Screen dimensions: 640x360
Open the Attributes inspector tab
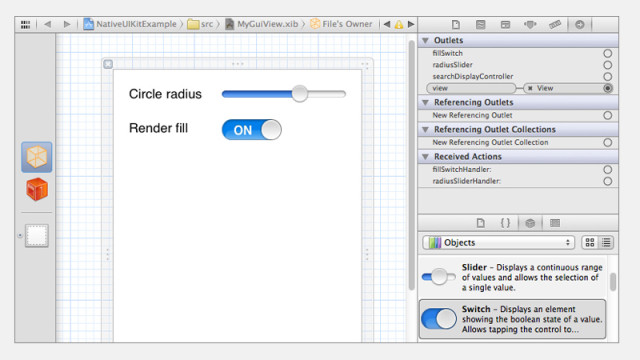530,25
